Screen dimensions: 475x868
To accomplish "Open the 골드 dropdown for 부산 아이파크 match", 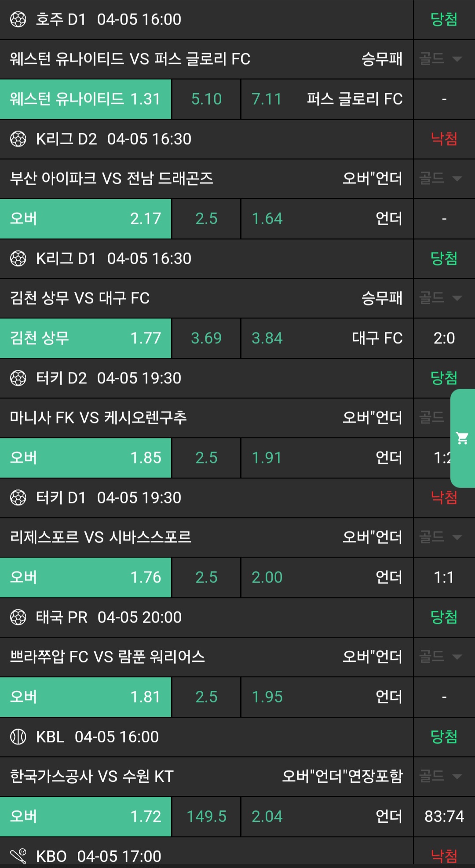I will [x=440, y=179].
